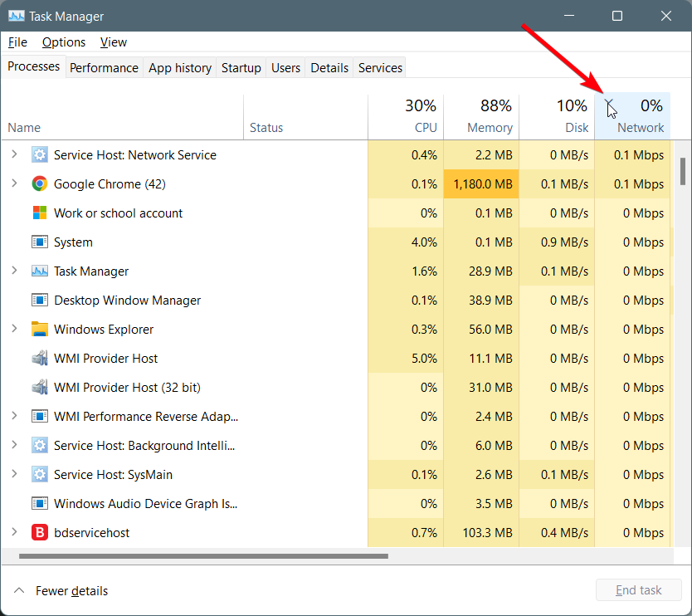This screenshot has width=692, height=616.
Task: Click the Google Chrome icon
Action: [40, 183]
